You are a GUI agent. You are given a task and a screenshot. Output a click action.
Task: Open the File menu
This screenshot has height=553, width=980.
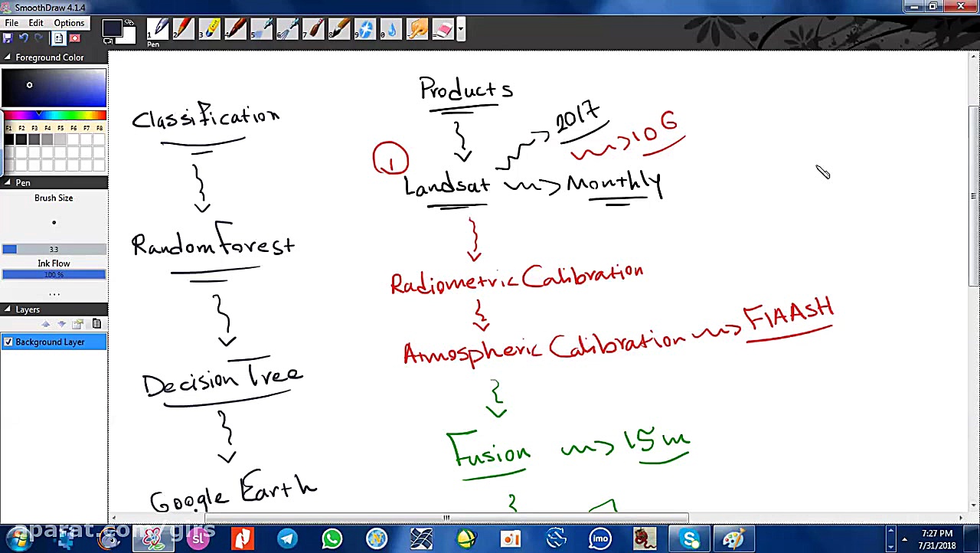(11, 23)
